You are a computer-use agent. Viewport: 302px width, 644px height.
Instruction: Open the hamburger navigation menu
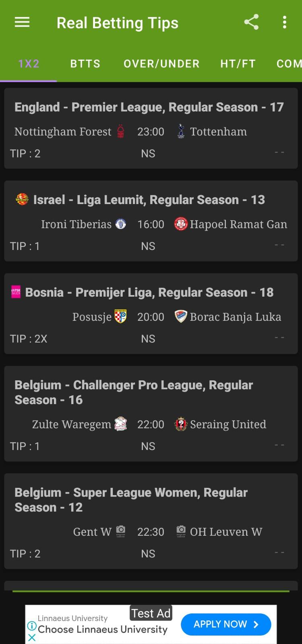coord(22,23)
